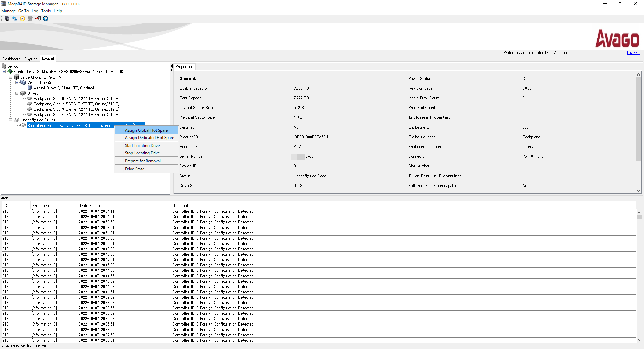Click the Virtual Drive(s) cylinders icon

pos(23,82)
